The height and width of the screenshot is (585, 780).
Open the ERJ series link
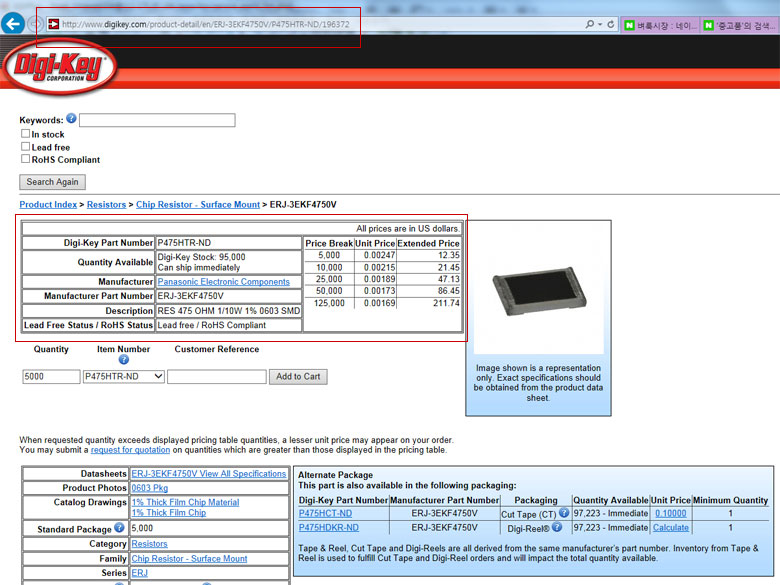pyautogui.click(x=139, y=573)
